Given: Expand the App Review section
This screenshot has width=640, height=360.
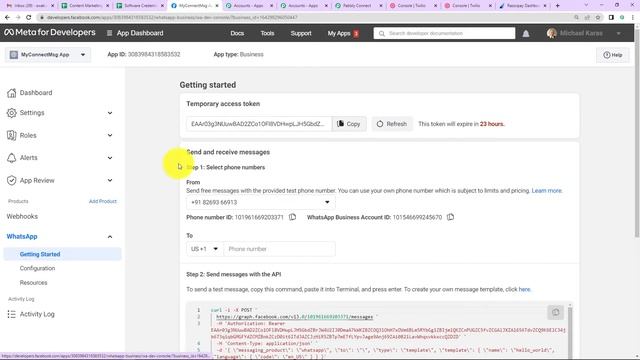Looking at the screenshot, I should coord(110,180).
